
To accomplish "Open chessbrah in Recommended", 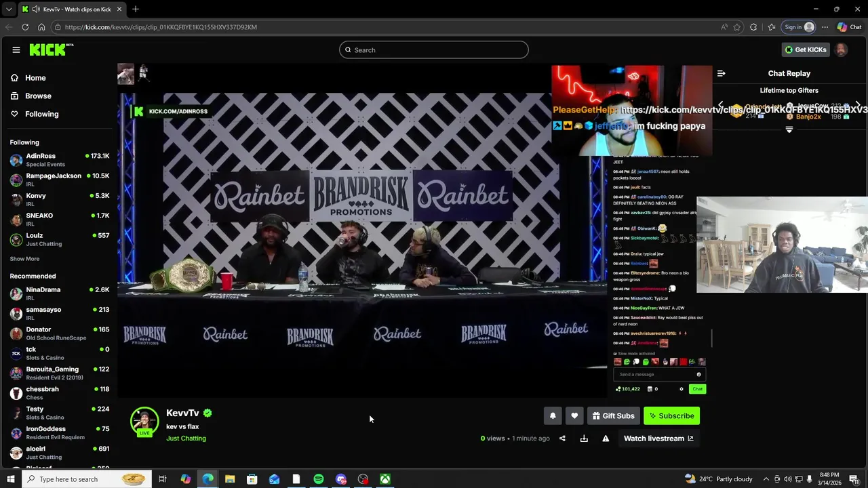I will click(60, 393).
